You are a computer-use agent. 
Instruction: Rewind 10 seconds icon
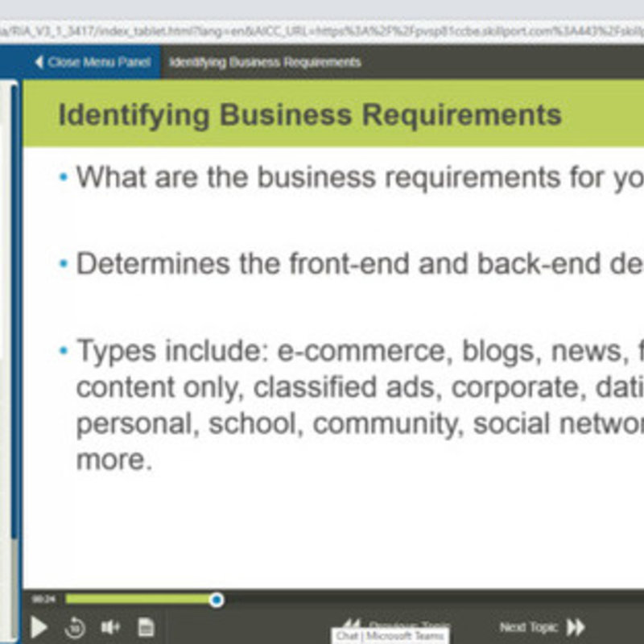[75, 627]
